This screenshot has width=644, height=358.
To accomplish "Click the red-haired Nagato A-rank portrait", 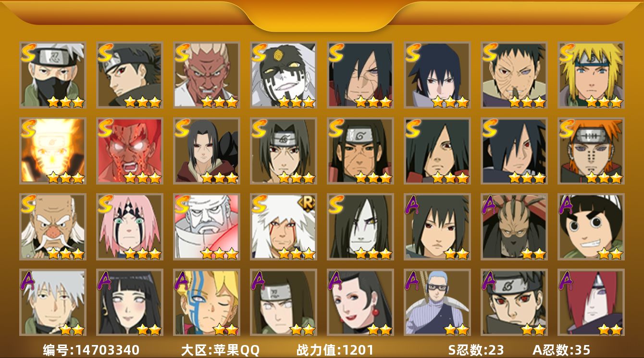I will 591,302.
